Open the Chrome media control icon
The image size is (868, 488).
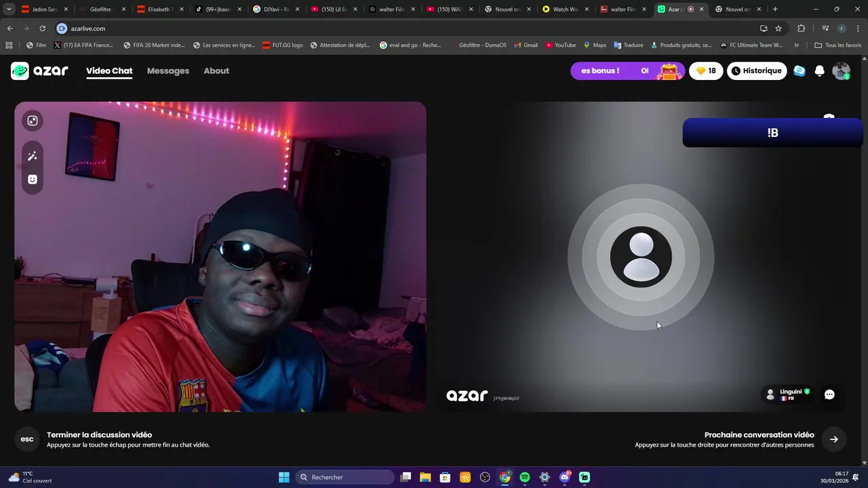tap(825, 28)
